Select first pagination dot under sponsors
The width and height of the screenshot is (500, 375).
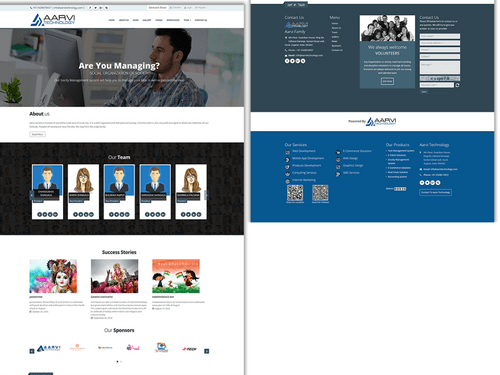117,361
